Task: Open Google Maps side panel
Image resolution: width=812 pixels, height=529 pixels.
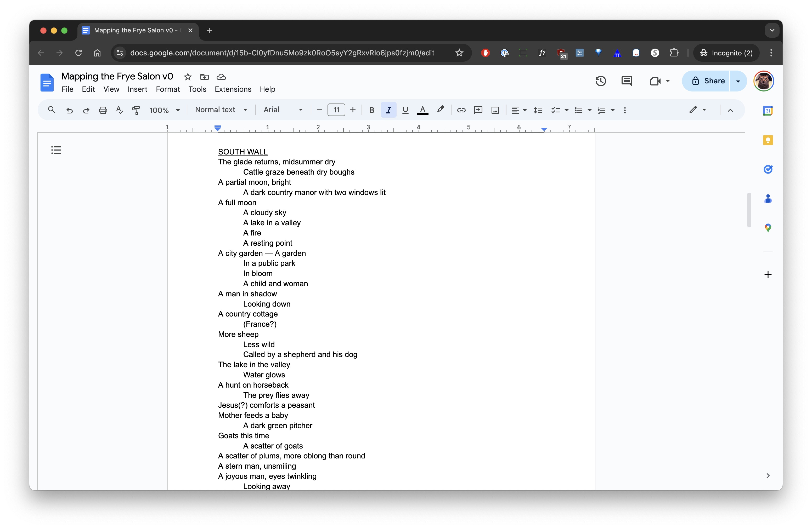Action: [x=768, y=228]
